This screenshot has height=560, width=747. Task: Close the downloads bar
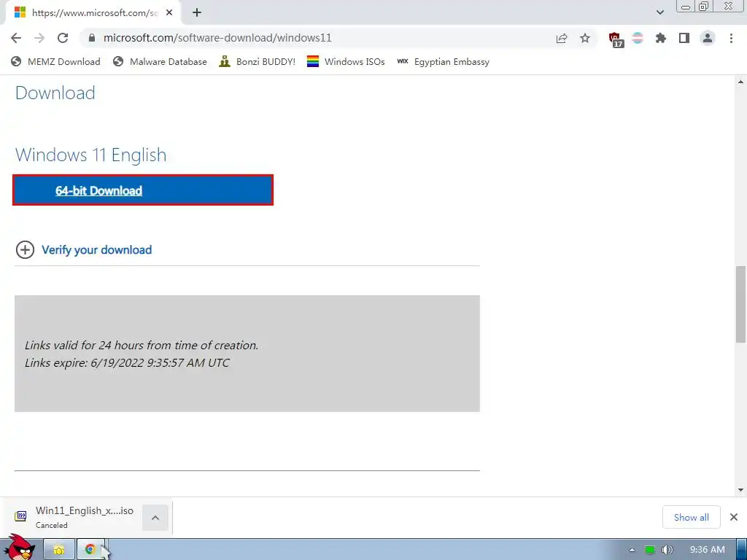click(734, 517)
